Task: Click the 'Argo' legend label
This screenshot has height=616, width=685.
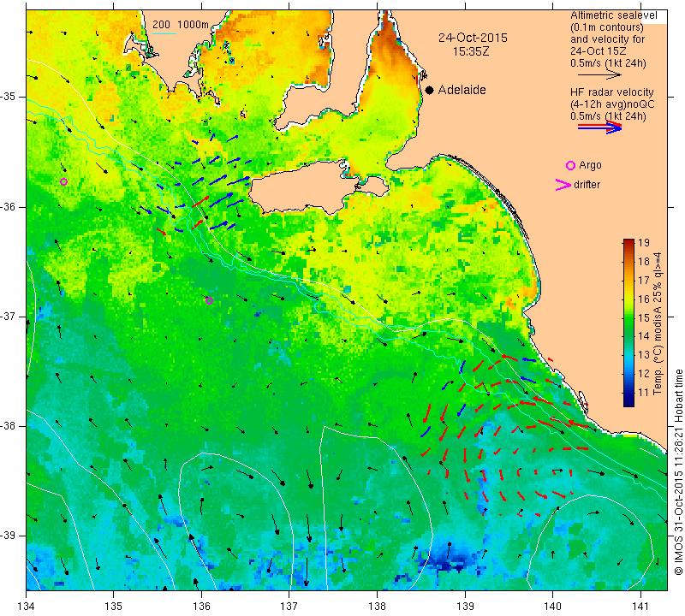Action: pyautogui.click(x=590, y=165)
